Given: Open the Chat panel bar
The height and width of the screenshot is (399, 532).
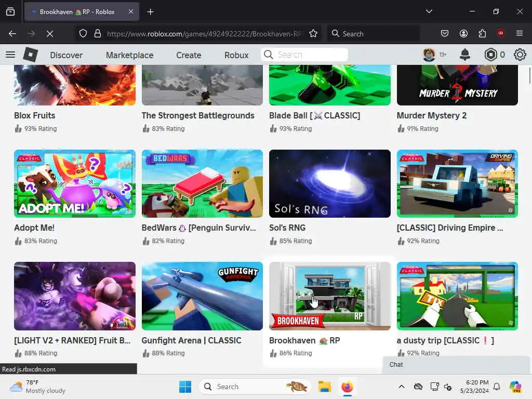Looking at the screenshot, I should pyautogui.click(x=456, y=365).
